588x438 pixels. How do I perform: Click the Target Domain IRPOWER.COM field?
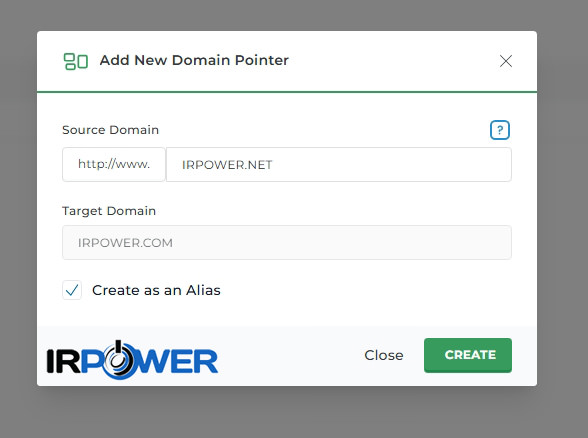287,242
